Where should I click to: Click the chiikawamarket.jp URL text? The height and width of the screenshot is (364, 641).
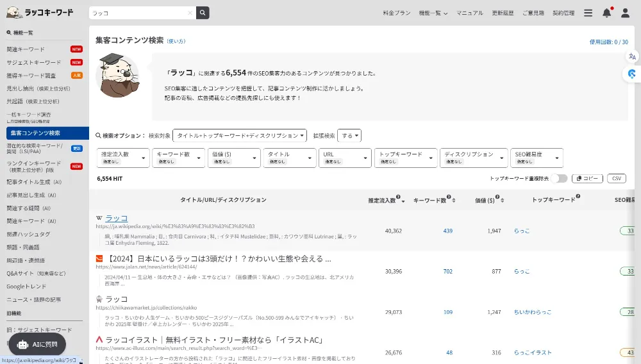[146, 308]
